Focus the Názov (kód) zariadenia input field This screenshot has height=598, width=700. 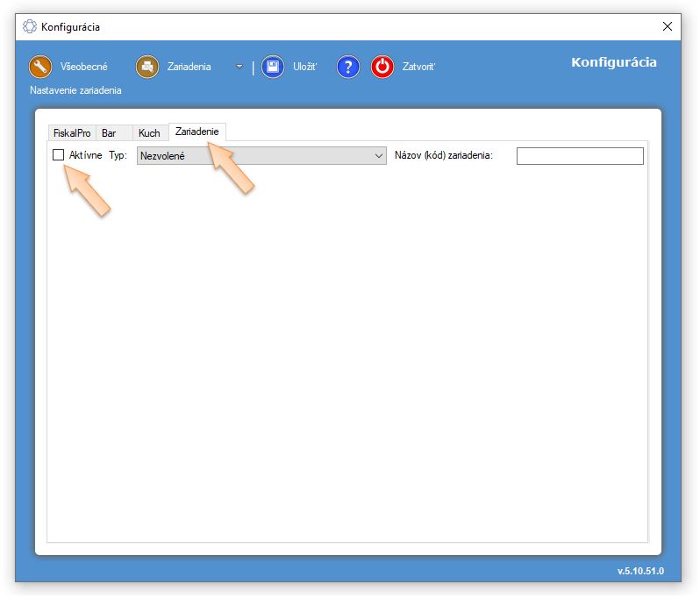[x=580, y=156]
